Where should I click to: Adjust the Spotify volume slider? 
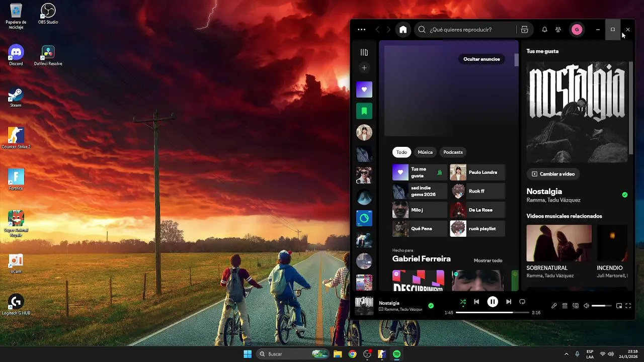602,306
